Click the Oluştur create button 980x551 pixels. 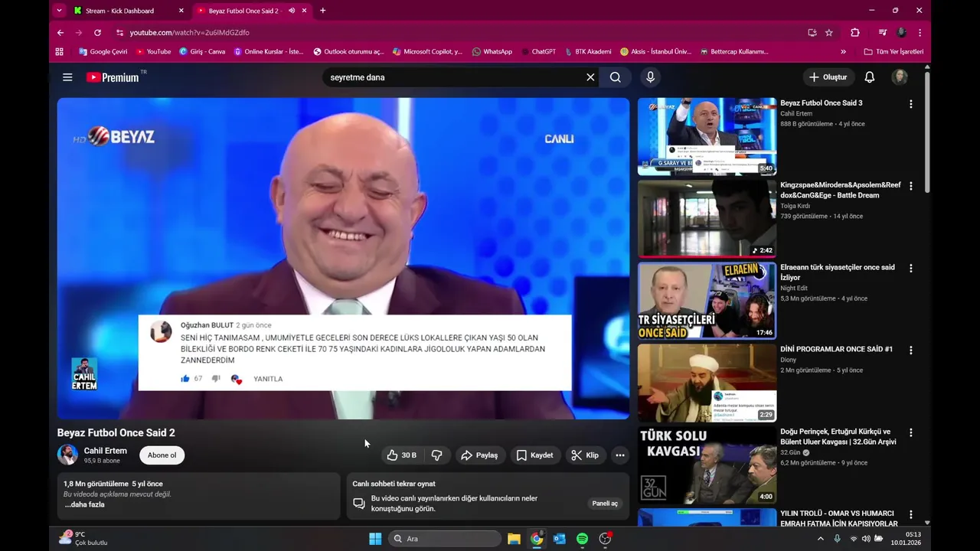pyautogui.click(x=828, y=77)
